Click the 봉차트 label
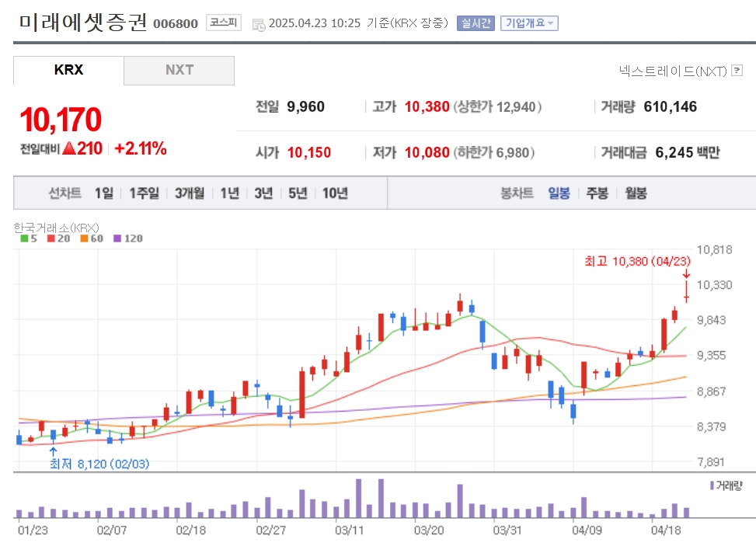 pyautogui.click(x=517, y=193)
